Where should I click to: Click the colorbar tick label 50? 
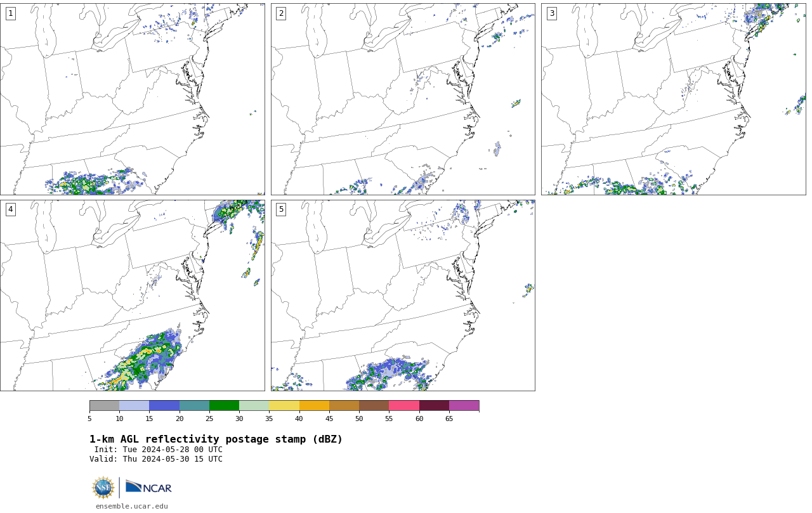[359, 419]
